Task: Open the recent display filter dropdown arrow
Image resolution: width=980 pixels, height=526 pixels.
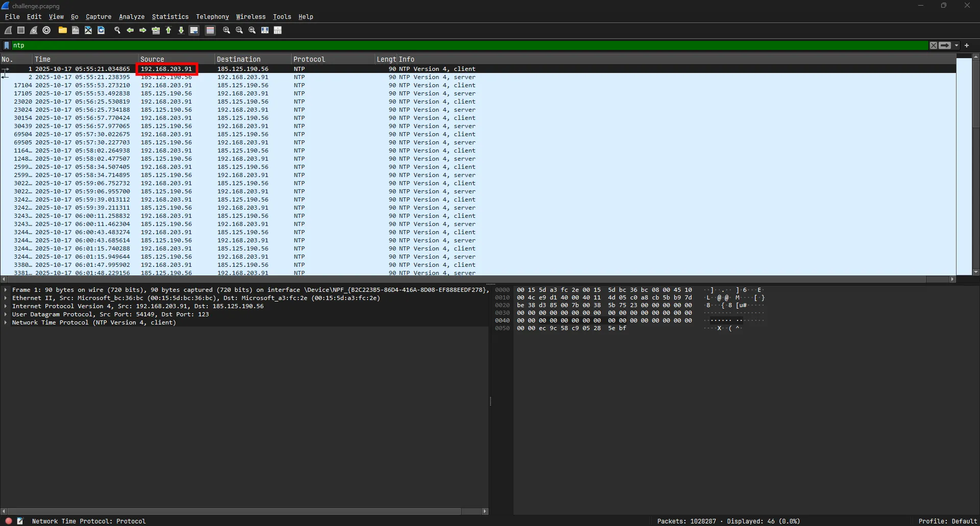Action: pyautogui.click(x=957, y=45)
